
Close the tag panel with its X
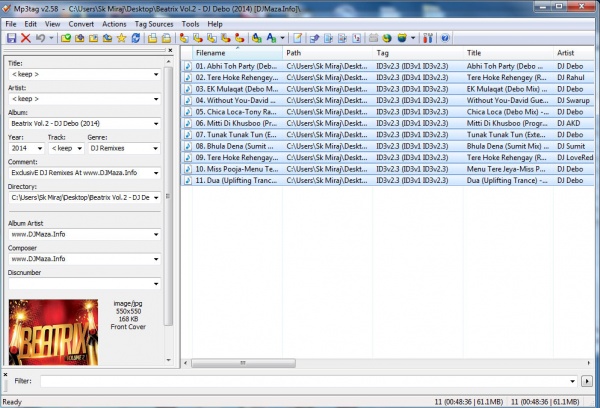[x=170, y=50]
